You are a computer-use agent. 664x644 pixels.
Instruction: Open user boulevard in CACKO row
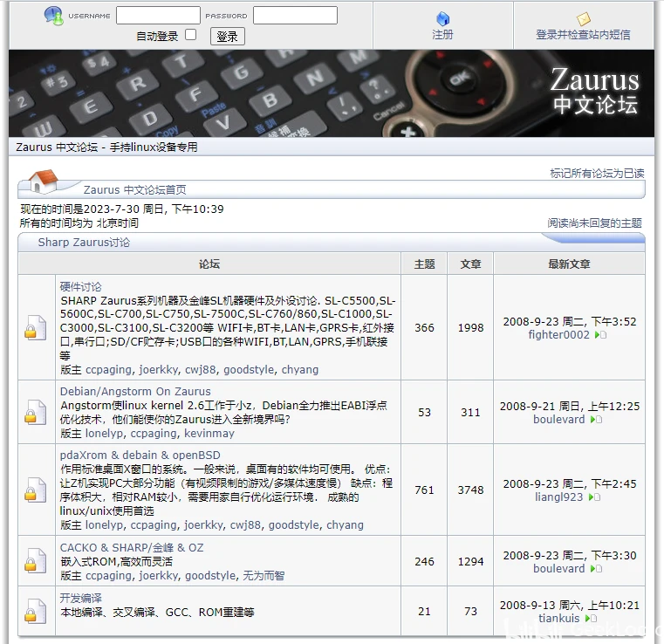558,569
